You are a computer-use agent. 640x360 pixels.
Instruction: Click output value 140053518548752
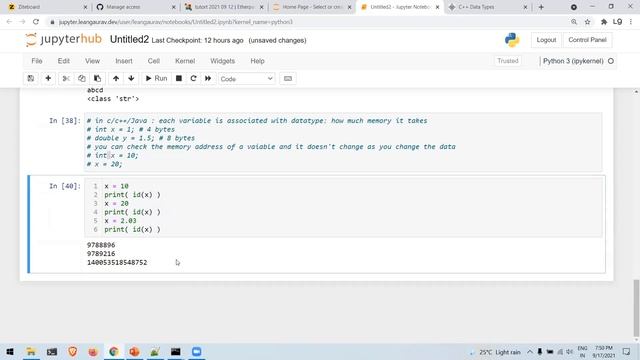117,262
